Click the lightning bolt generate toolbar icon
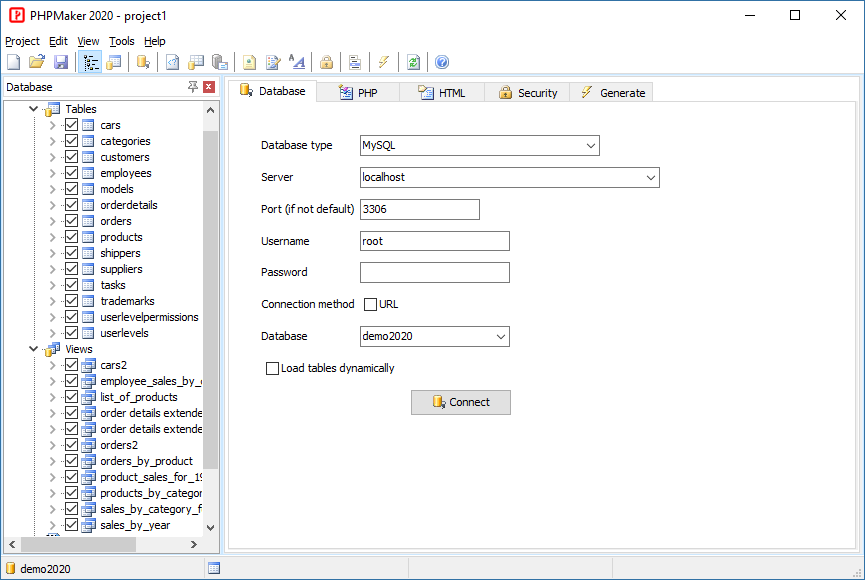The width and height of the screenshot is (865, 580). (x=384, y=62)
